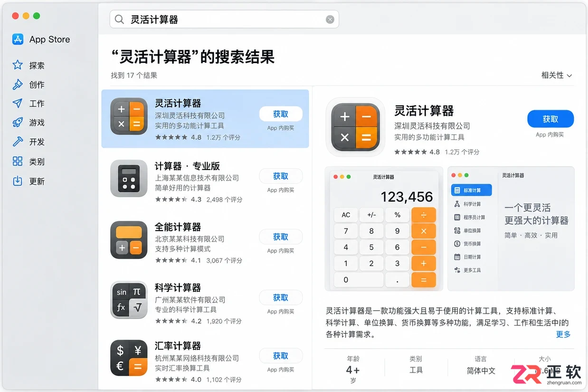Click the 科学计算器 title text
This screenshot has width=588, height=392.
pyautogui.click(x=178, y=287)
